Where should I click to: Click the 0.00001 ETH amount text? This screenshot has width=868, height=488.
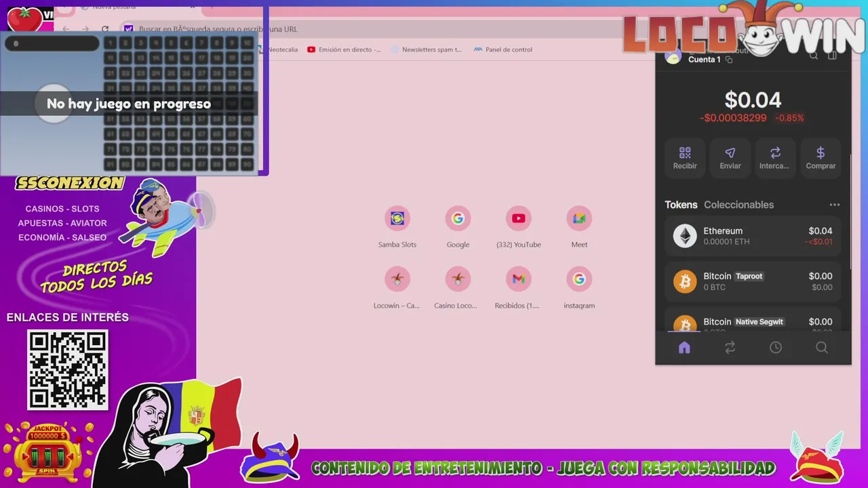[x=726, y=242]
